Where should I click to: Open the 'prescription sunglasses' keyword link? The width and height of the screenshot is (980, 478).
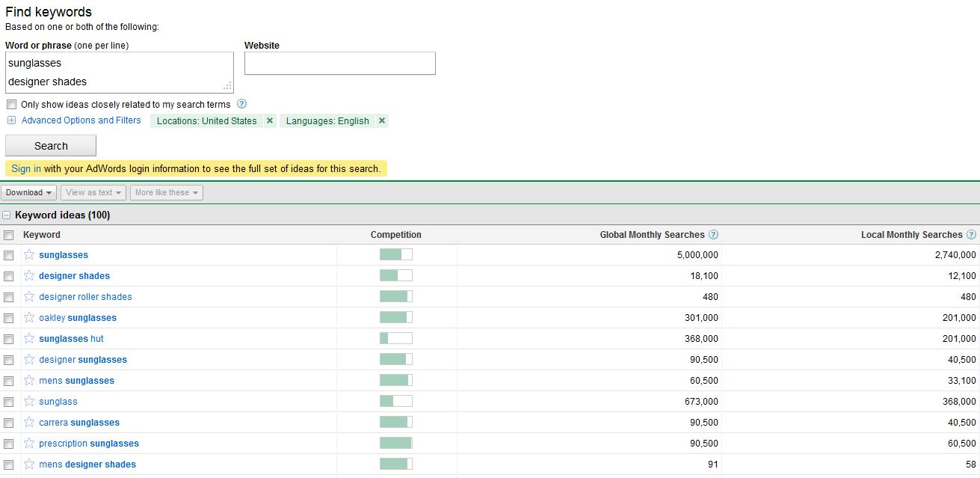click(x=89, y=444)
